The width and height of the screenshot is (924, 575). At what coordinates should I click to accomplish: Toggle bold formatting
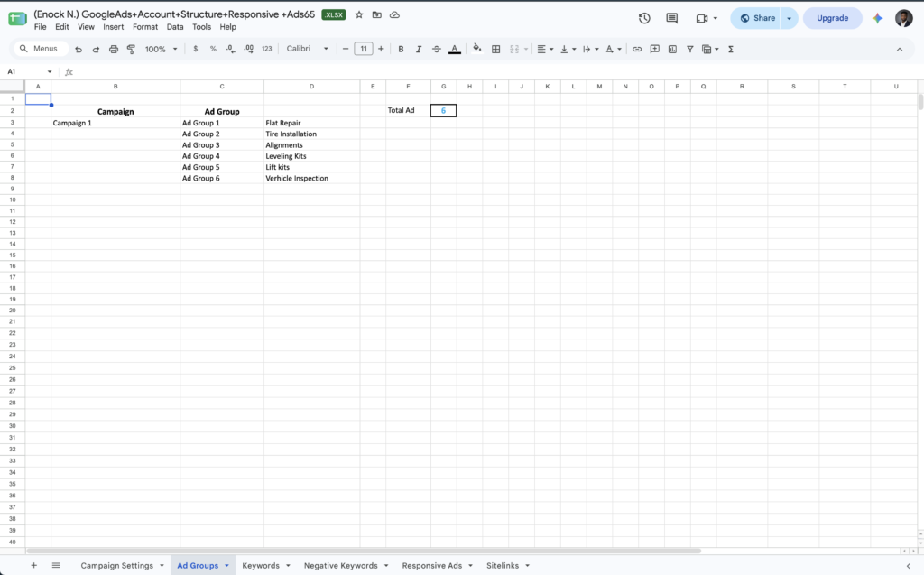[401, 49]
